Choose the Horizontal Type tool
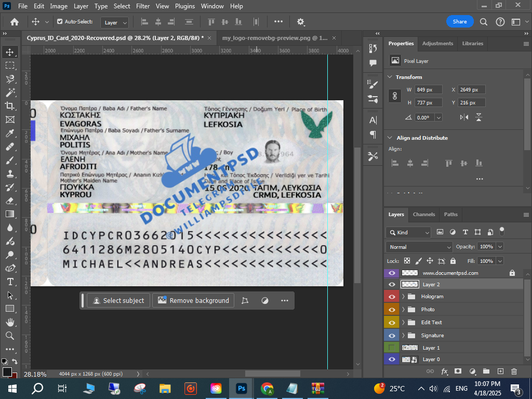This screenshot has width=532, height=399. tap(10, 282)
